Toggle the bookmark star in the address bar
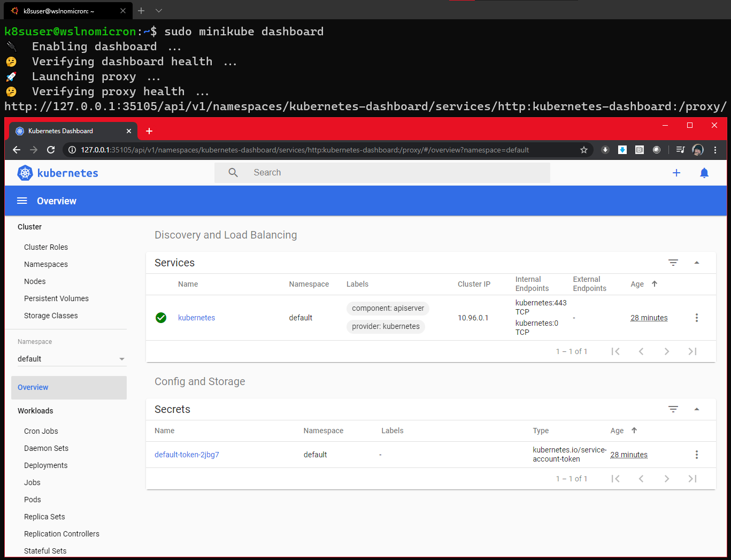This screenshot has width=731, height=560. pos(584,150)
